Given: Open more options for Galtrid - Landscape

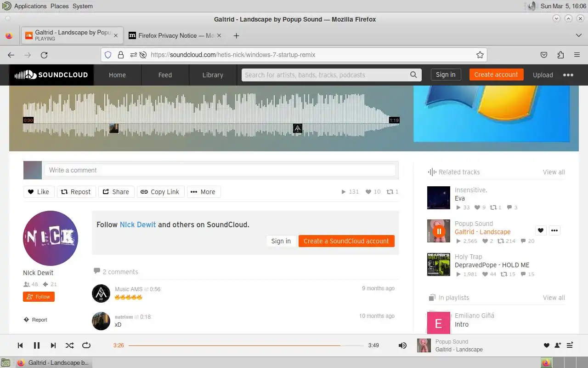Looking at the screenshot, I should [554, 230].
